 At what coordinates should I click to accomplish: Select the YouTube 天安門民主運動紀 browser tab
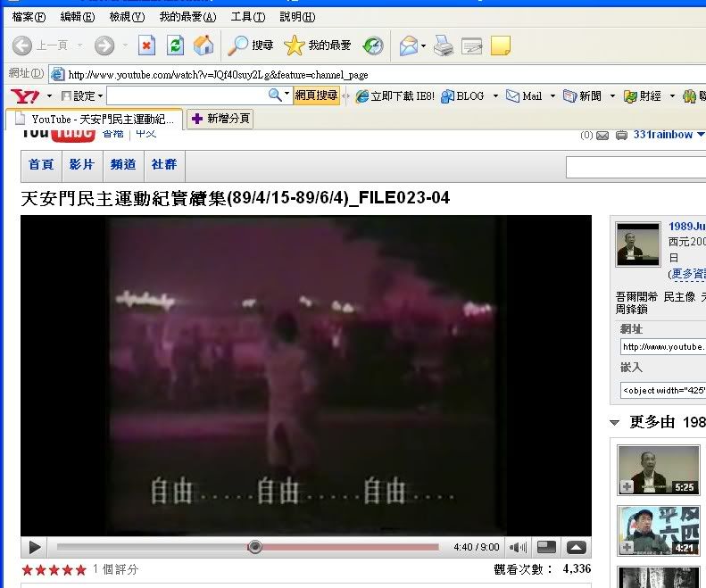click(x=94, y=120)
